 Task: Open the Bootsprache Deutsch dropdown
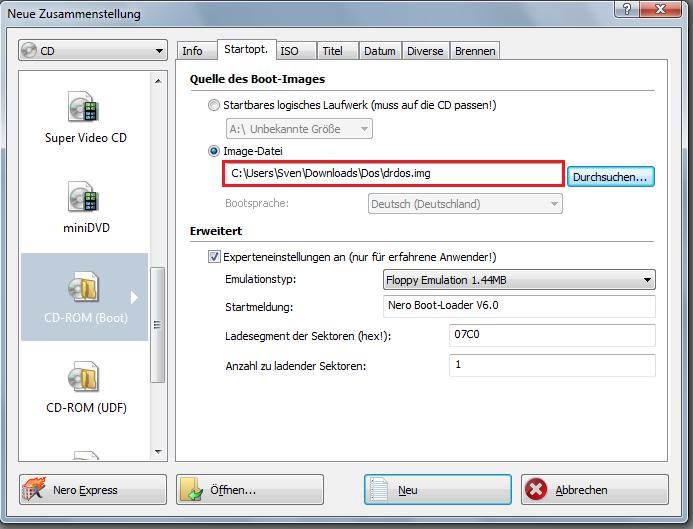463,204
